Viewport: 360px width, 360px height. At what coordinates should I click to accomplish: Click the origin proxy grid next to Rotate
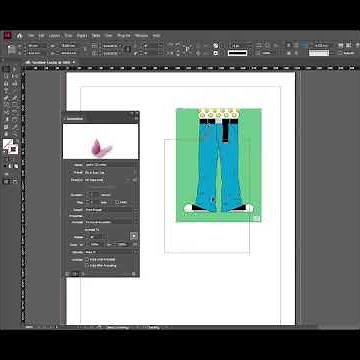tap(134, 236)
